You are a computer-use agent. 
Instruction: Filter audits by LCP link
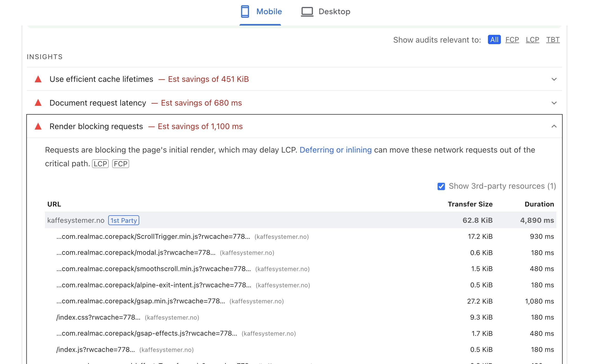pyautogui.click(x=532, y=40)
